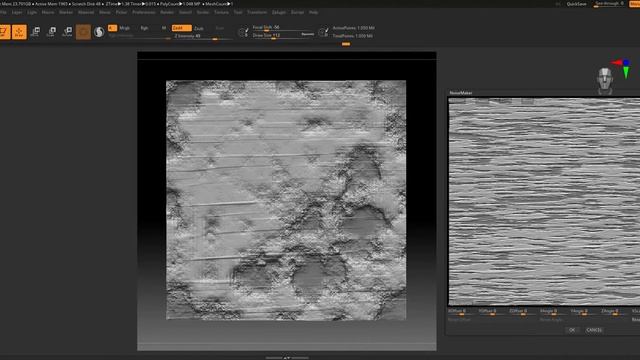Click the NoiseMaker noise preview image
This screenshot has width=640, height=360.
pos(544,202)
